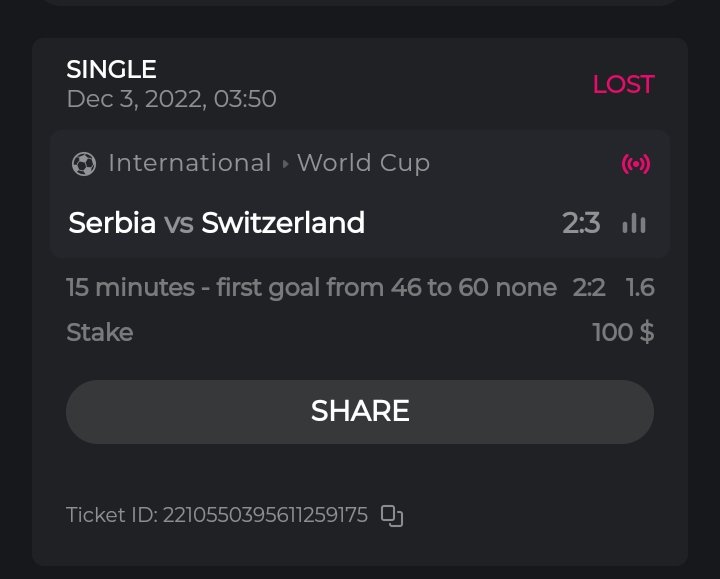Click the 2:3 final match score
This screenshot has height=579, width=720.
(x=581, y=223)
